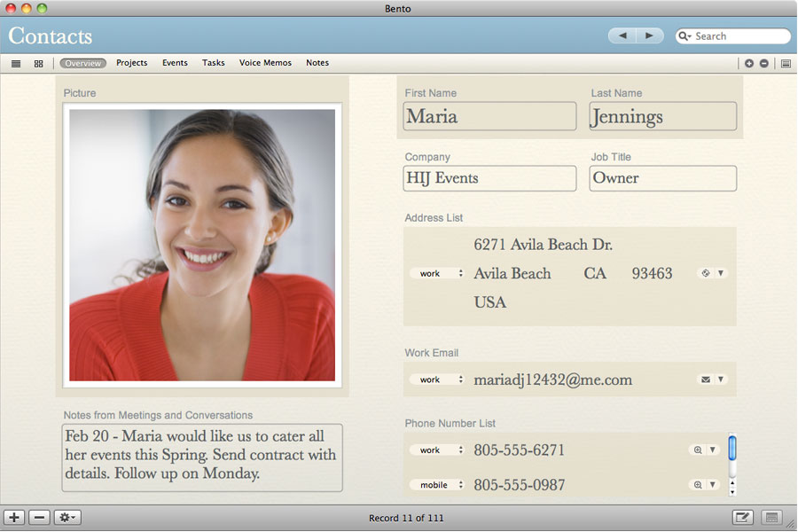Switch to list view
798x532 pixels.
(x=15, y=63)
